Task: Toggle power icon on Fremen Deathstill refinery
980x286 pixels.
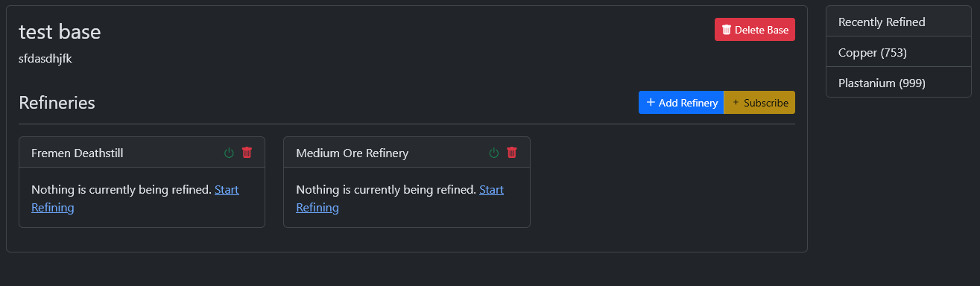Action: 229,153
